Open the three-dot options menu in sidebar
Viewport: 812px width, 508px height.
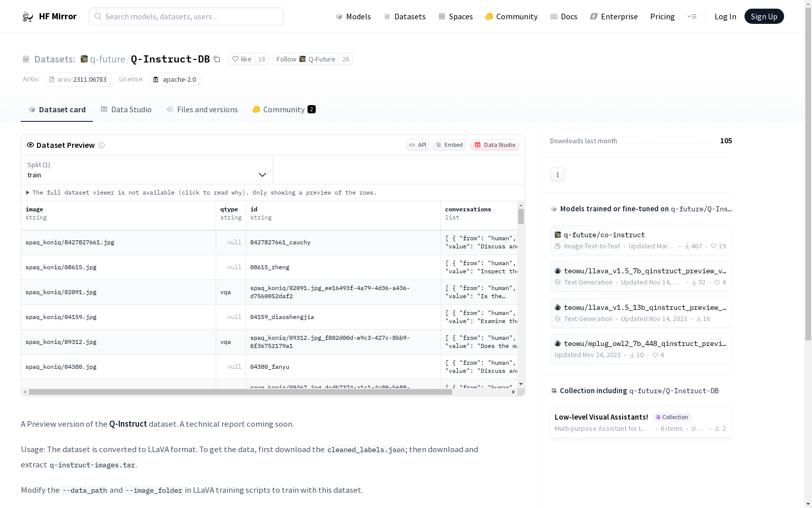coord(558,175)
